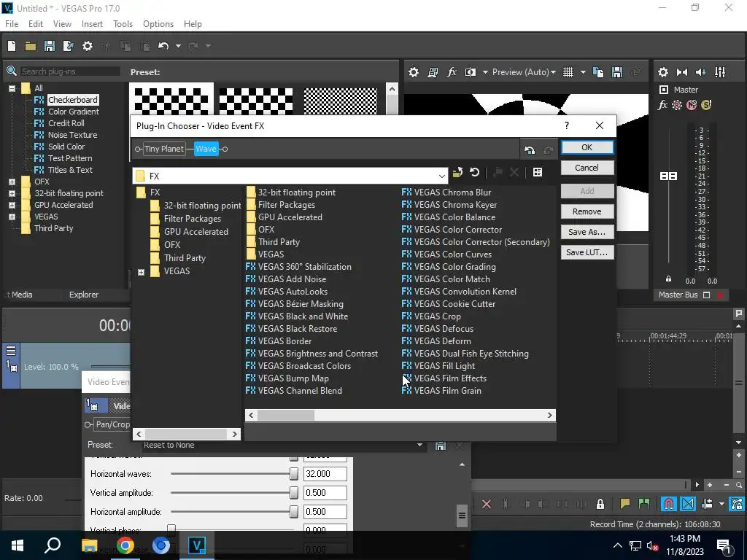This screenshot has height=560, width=747.
Task: Select VEGAS Bump Map plug-in
Action: (287, 378)
